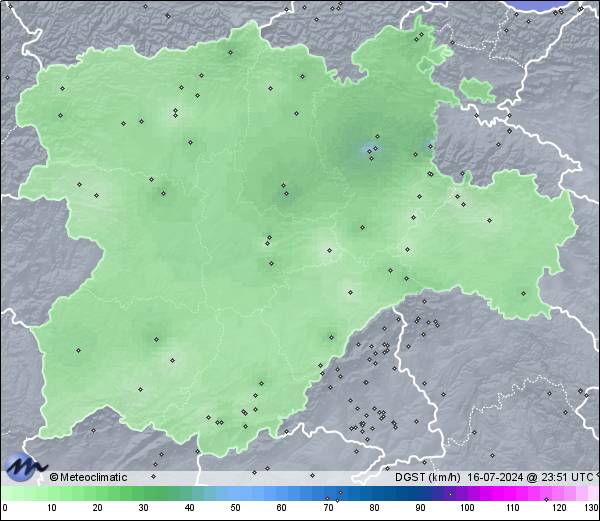Pick the pale green swatch above 10
This screenshot has width=600, height=521.
click(x=52, y=493)
